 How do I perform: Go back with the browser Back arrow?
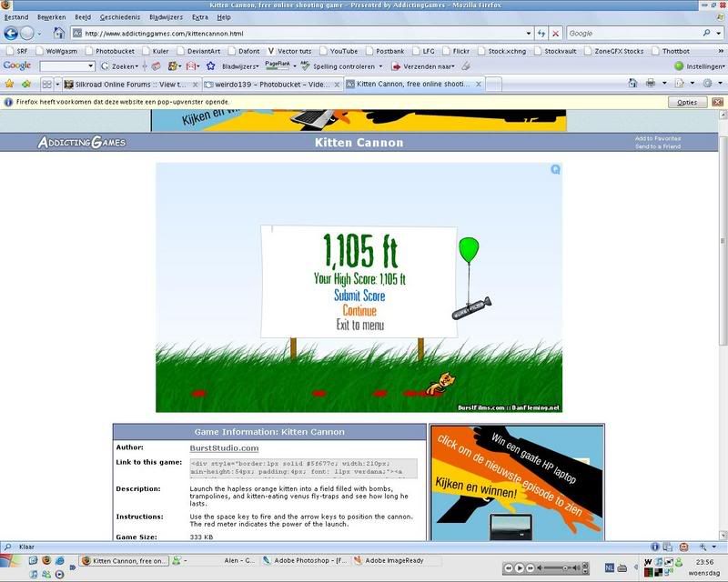point(11,34)
